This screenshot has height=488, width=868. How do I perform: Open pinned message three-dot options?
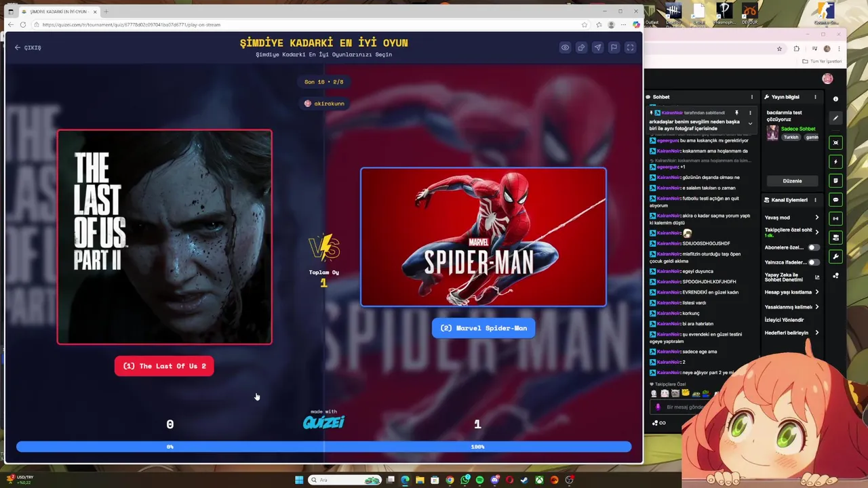tap(750, 113)
